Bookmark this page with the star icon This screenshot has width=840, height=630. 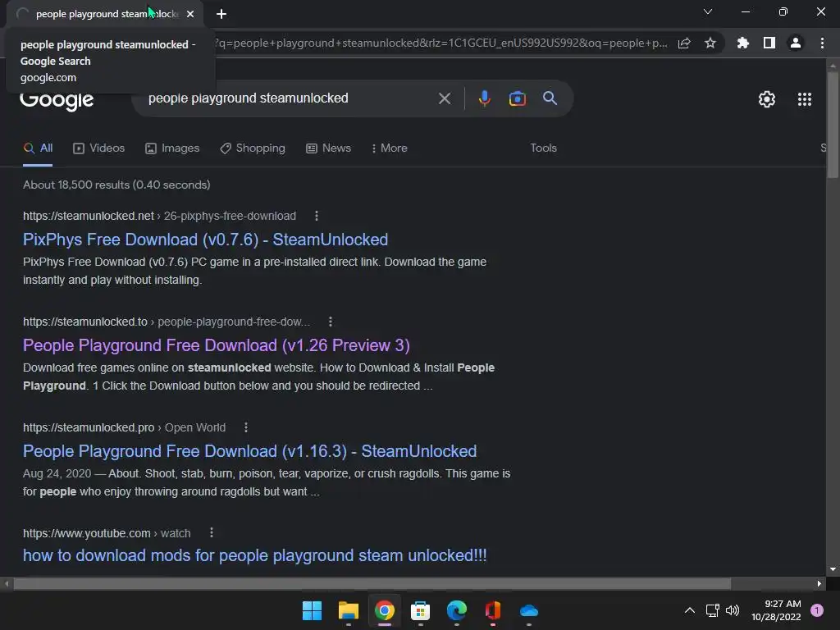710,43
